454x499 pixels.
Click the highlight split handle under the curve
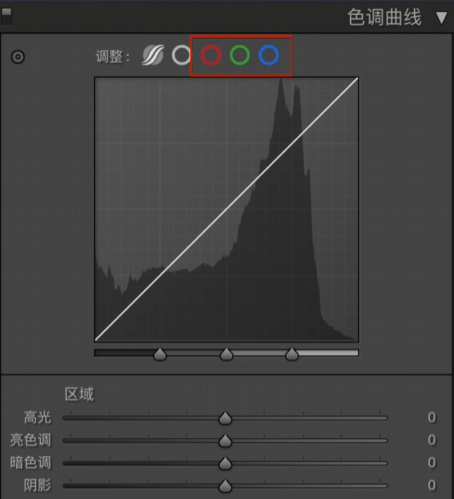292,354
